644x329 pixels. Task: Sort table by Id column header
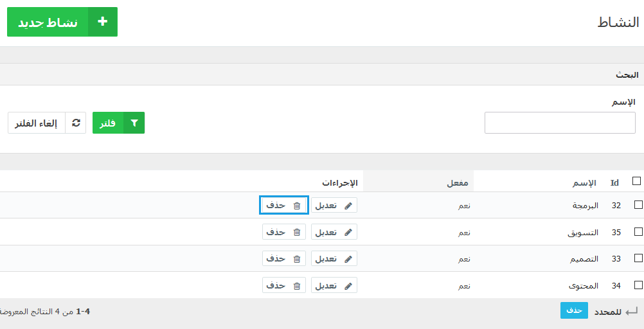coord(614,182)
